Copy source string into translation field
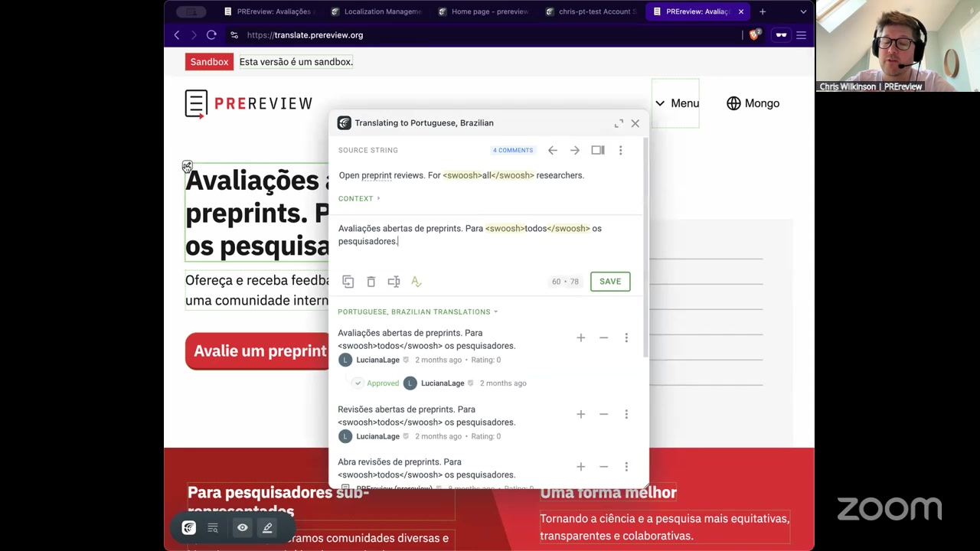980x551 pixels. point(348,282)
